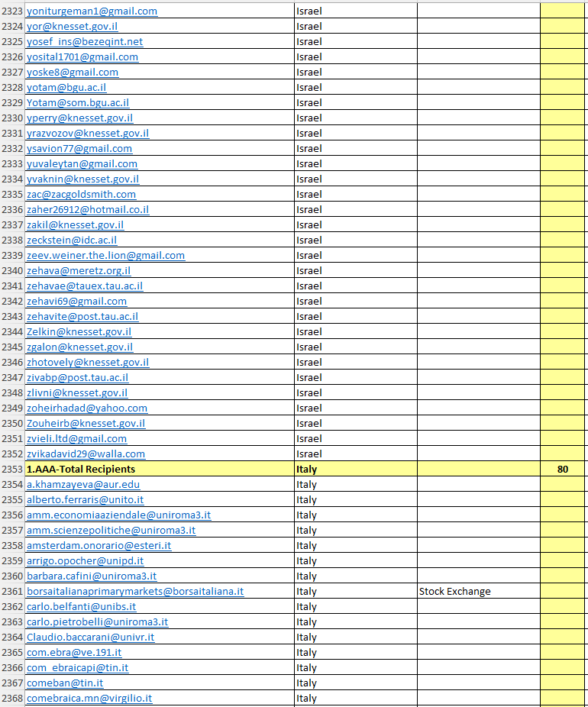Open the yoniturgeman1@gmail.com email link
This screenshot has width=588, height=707.
tap(92, 11)
